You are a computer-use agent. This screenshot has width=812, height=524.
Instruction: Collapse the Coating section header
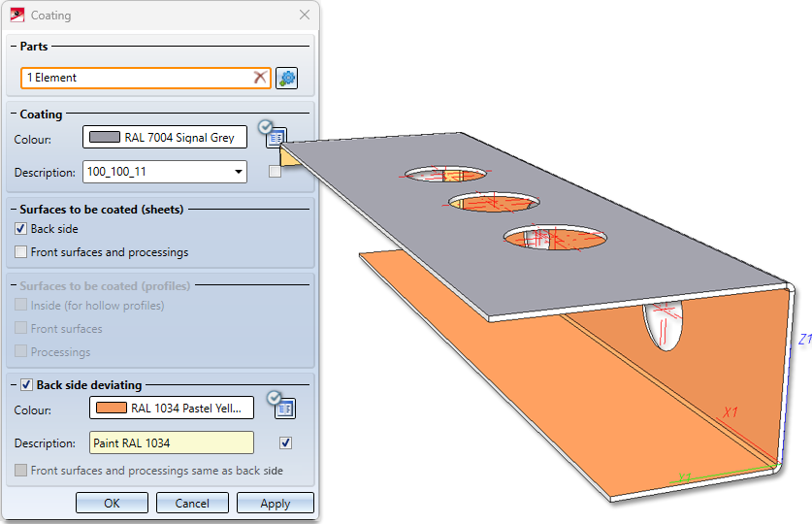(14, 114)
